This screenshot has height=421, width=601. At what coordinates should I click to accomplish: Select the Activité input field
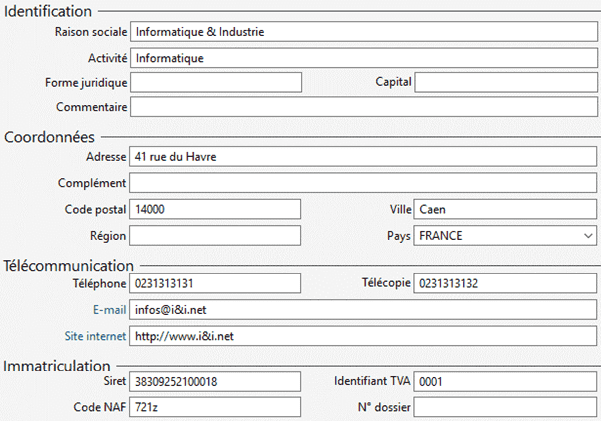[363, 58]
